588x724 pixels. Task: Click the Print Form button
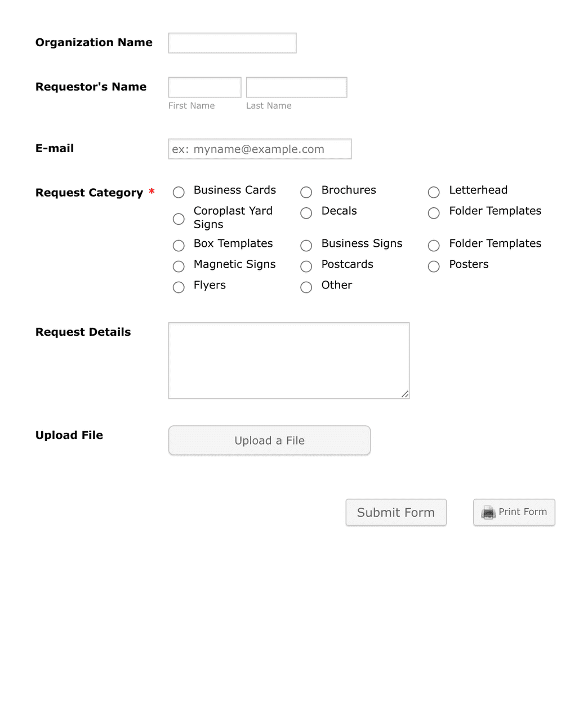click(514, 512)
